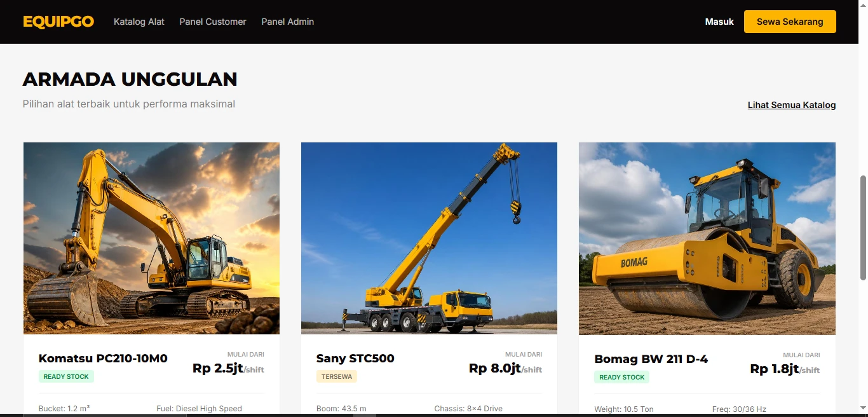Click the Chassis: 8×4 Drive spec
868x417 pixels.
468,408
